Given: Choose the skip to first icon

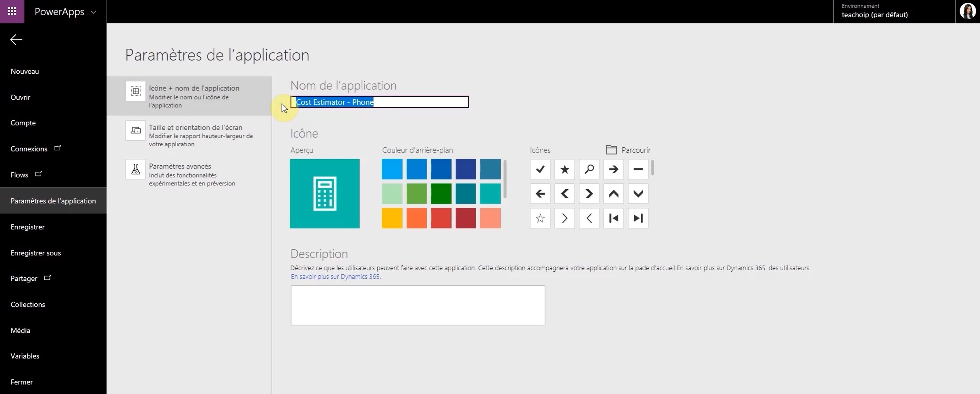Looking at the screenshot, I should [613, 218].
